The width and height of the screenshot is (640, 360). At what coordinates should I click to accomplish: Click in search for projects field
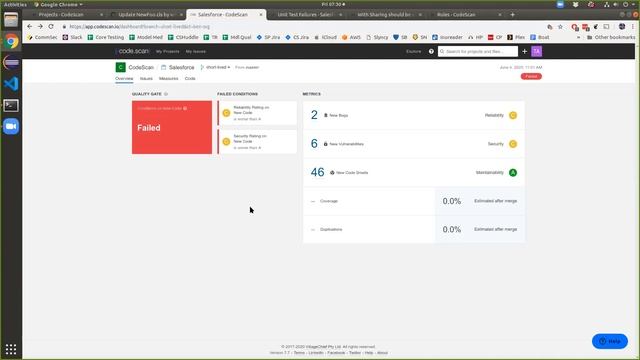point(478,51)
